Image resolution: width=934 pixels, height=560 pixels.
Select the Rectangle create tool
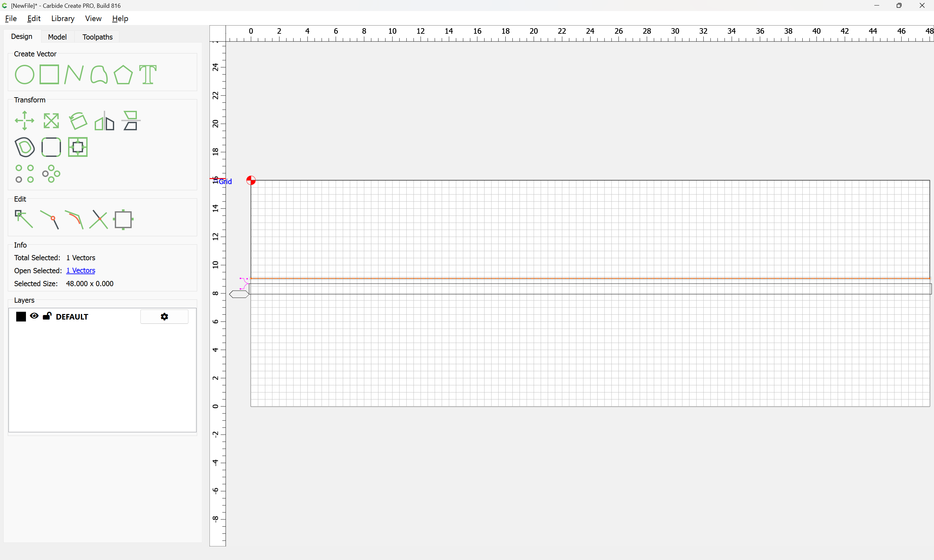coord(49,74)
